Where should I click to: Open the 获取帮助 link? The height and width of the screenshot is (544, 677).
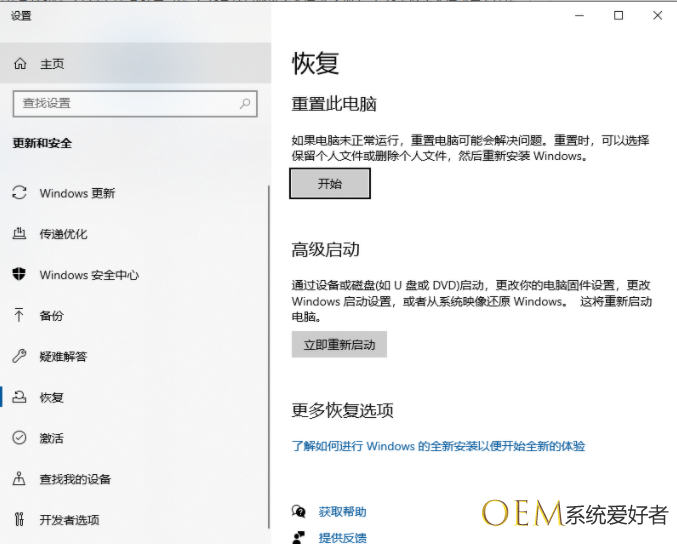(342, 511)
